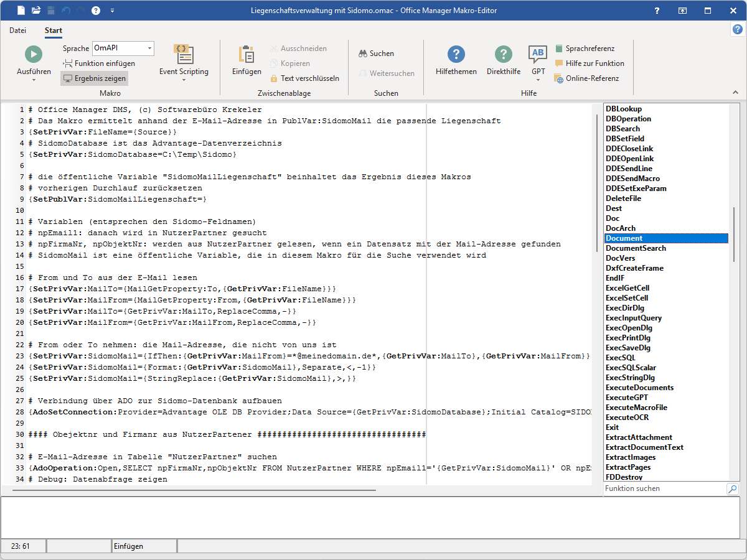Expand the Sprache OmAPI dropdown
The image size is (747, 560).
click(149, 49)
